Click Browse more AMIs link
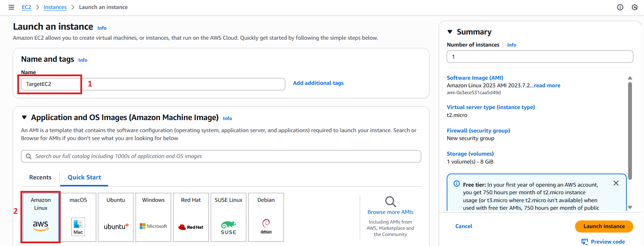 click(x=390, y=212)
